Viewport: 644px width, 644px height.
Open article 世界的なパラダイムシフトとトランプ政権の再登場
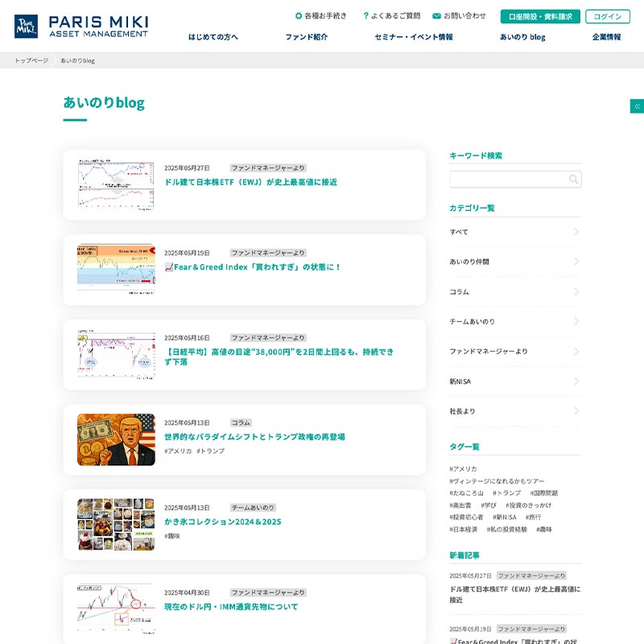[x=254, y=437]
